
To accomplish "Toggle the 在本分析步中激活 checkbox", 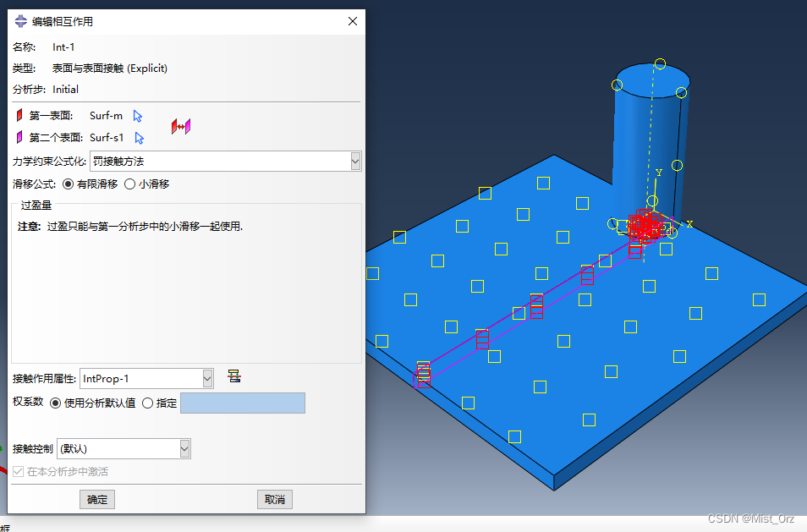I will coord(19,472).
